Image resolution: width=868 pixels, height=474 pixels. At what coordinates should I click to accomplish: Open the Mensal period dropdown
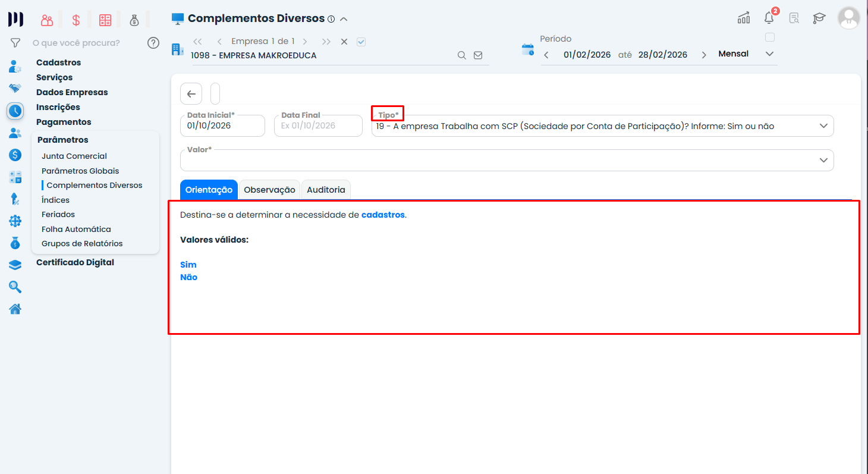[746, 54]
